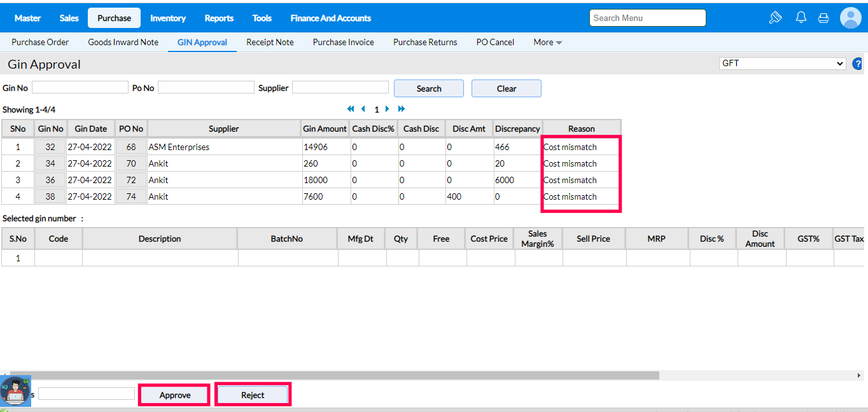Click the printer icon in header
Image resolution: width=868 pixels, height=412 pixels.
click(x=823, y=18)
